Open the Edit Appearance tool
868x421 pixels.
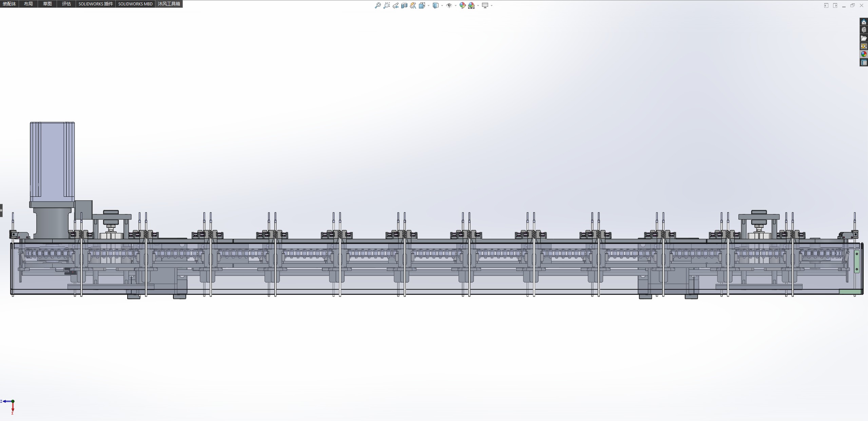(462, 5)
